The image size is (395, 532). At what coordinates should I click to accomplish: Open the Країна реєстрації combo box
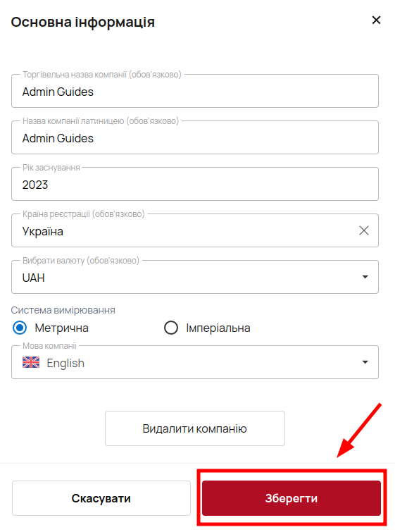pyautogui.click(x=195, y=230)
